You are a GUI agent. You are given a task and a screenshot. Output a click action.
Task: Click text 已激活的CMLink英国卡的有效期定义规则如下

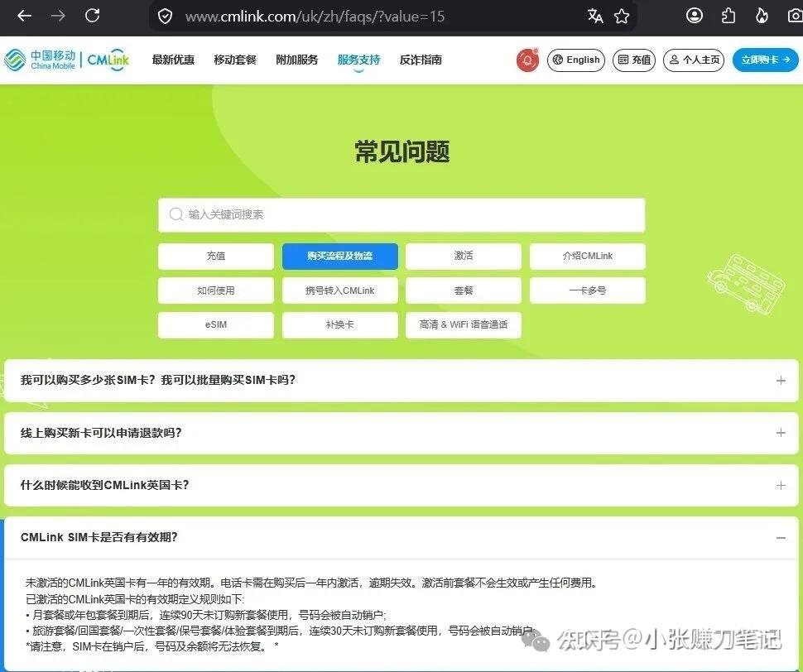click(135, 599)
